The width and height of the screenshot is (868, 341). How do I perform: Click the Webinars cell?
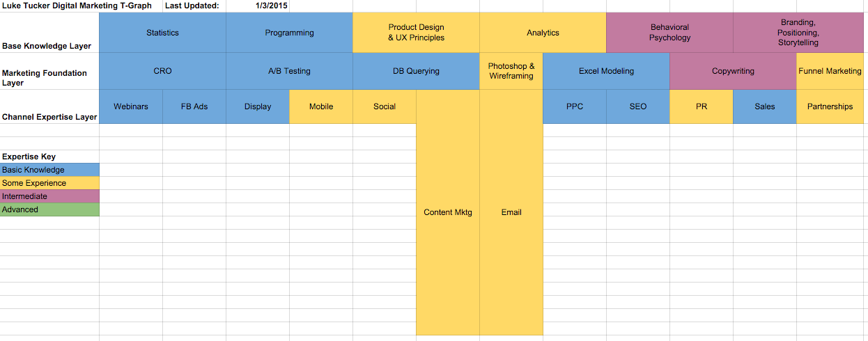coord(131,106)
